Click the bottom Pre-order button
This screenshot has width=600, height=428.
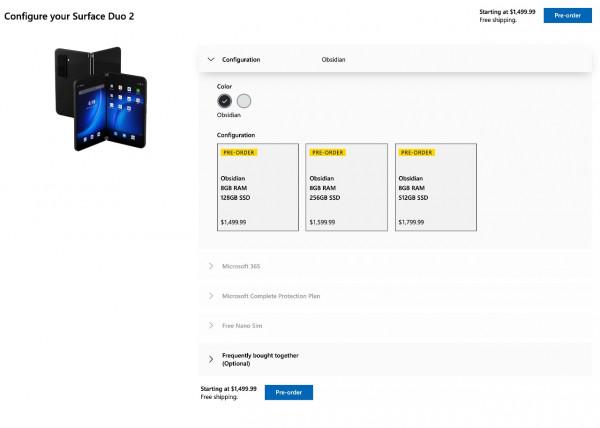288,392
